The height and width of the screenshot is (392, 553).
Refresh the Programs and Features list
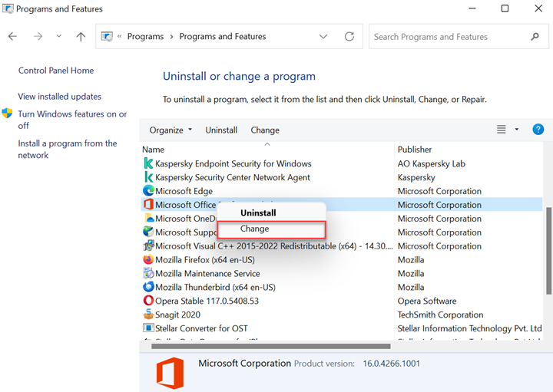tap(349, 36)
